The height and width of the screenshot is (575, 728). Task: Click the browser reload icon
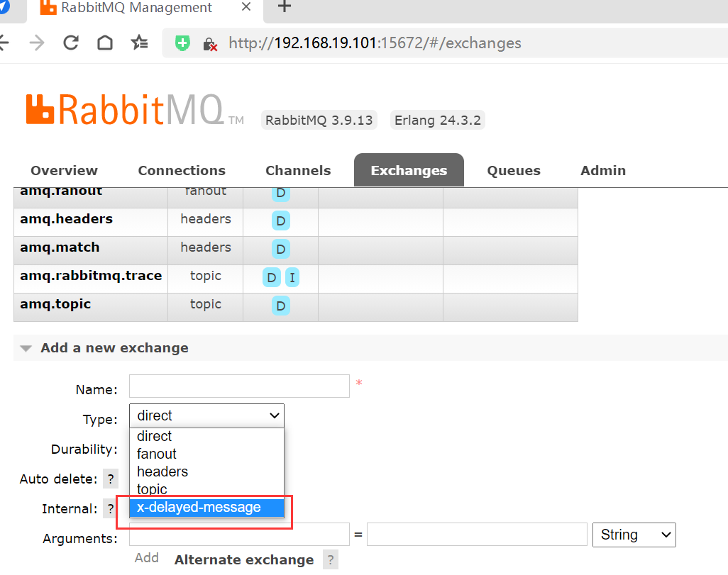[70, 43]
